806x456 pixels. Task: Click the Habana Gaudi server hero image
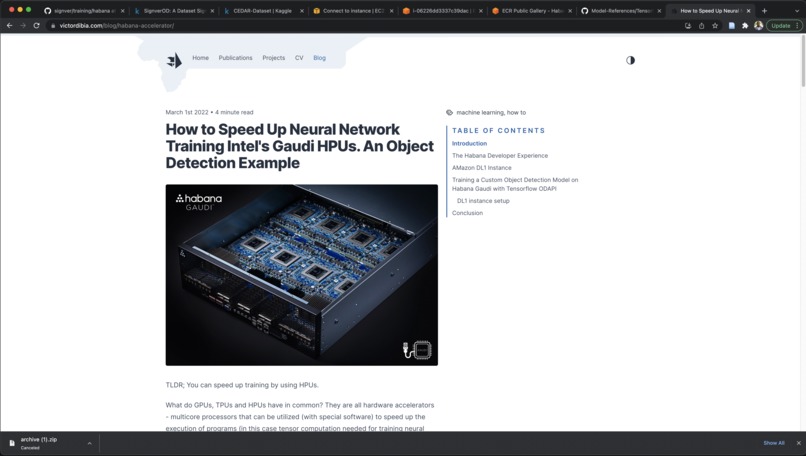(302, 275)
